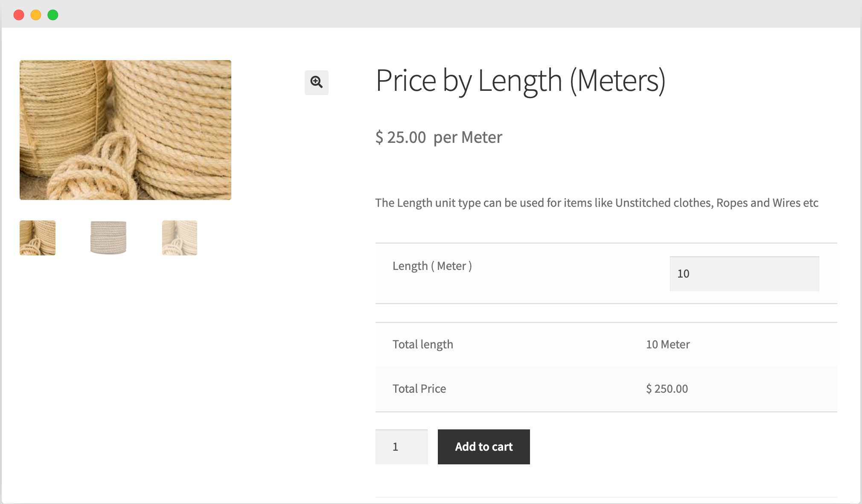The height and width of the screenshot is (504, 862).
Task: Click the product title Price by Length
Action: click(x=521, y=81)
